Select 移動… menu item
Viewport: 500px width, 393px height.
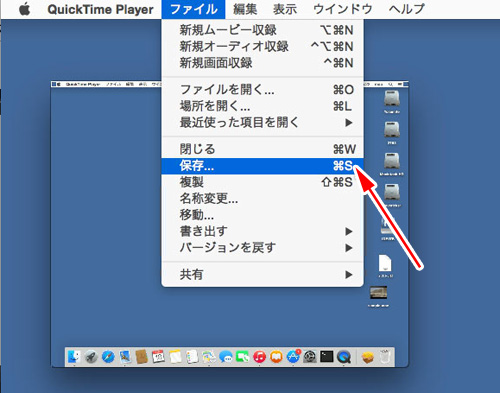(x=262, y=215)
